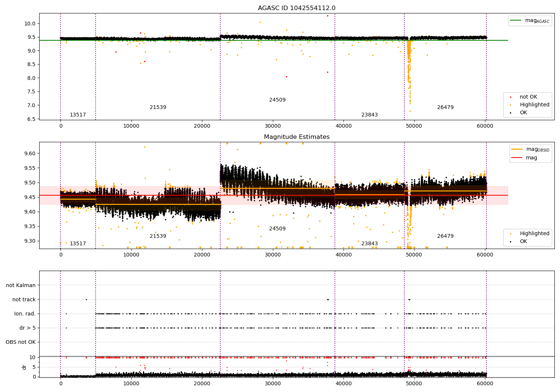This screenshot has height=392, width=560.
Task: Click obsid label 23843 in the Magnitude Estimates plot
Action: (x=370, y=244)
